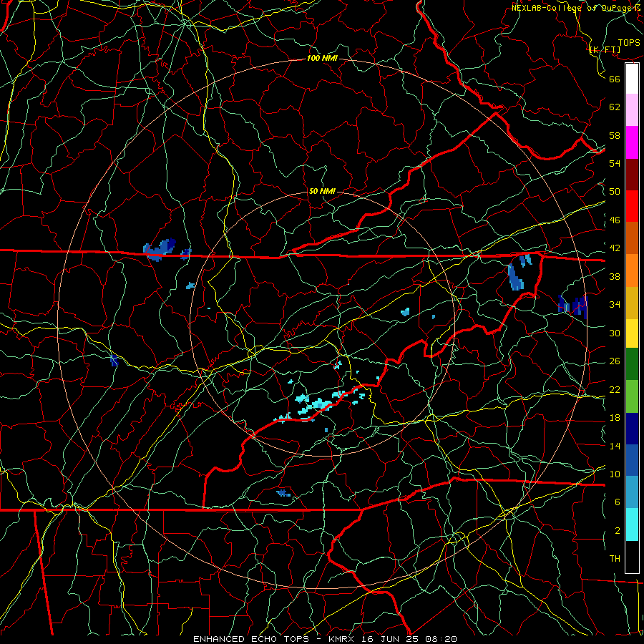Viewport: 644px width, 644px height.
Task: Click the 100 NMI range ring label
Action: tap(322, 59)
